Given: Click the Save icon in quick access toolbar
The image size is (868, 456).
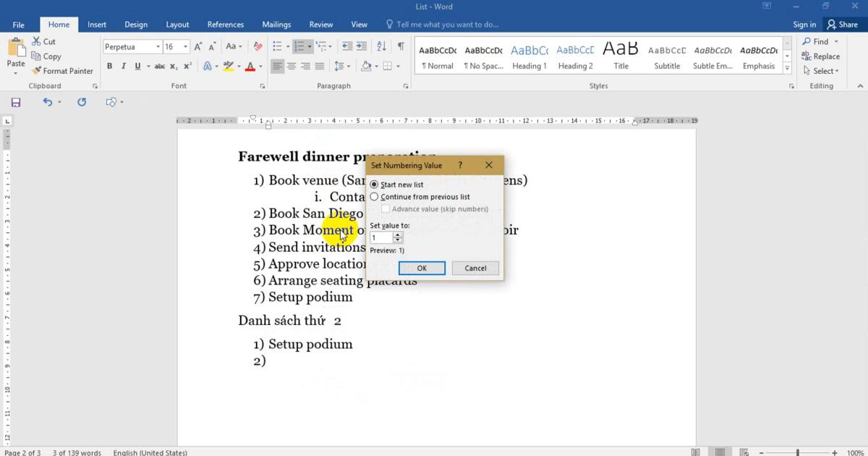Looking at the screenshot, I should (x=15, y=102).
